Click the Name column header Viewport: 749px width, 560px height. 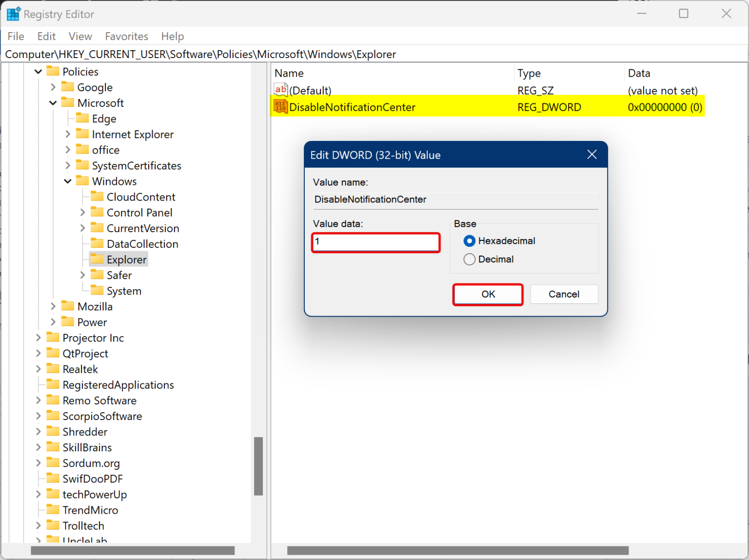coord(393,73)
